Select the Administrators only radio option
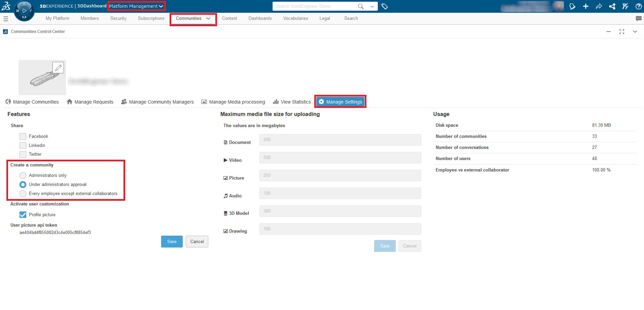The width and height of the screenshot is (644, 310). [x=23, y=176]
